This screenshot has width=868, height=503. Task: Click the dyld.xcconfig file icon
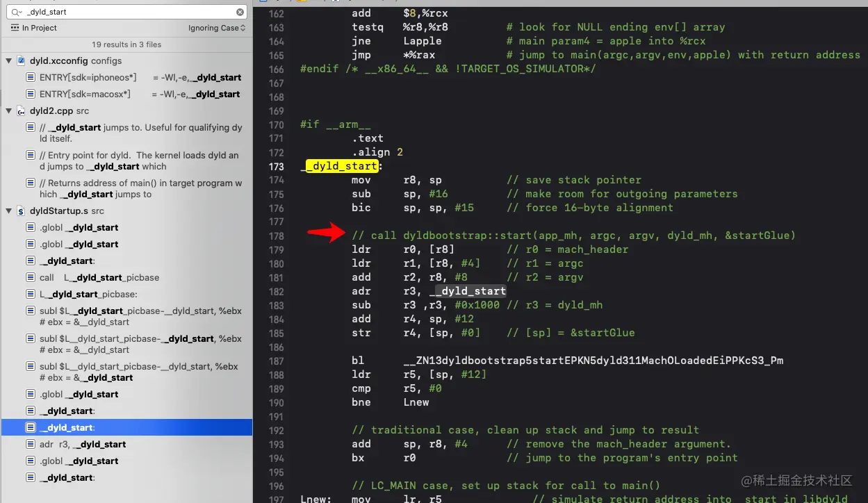pyautogui.click(x=21, y=61)
